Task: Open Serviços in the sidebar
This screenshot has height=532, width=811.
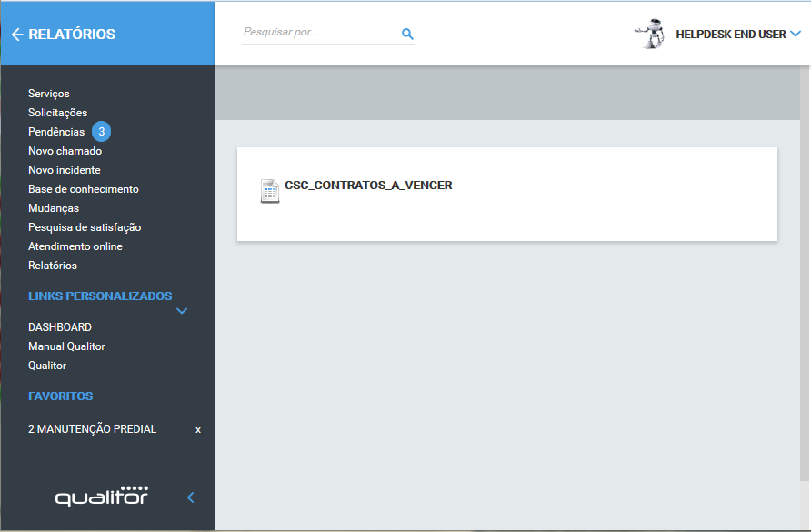Action: [x=49, y=94]
